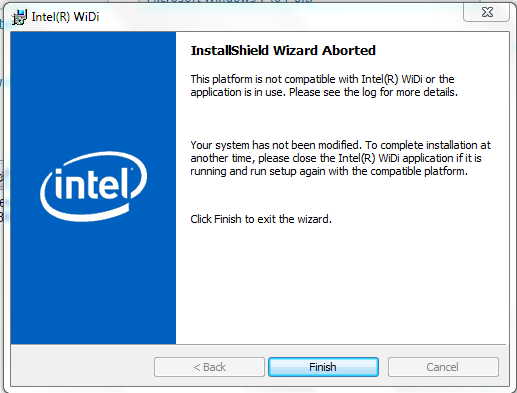This screenshot has height=393, width=517.
Task: Click the 'This platform is not compatible' line
Action: [322, 79]
